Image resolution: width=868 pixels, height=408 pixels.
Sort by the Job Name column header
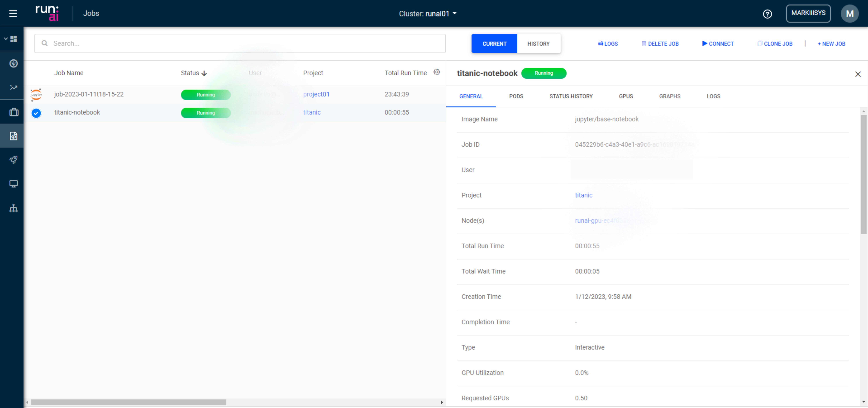coord(69,73)
